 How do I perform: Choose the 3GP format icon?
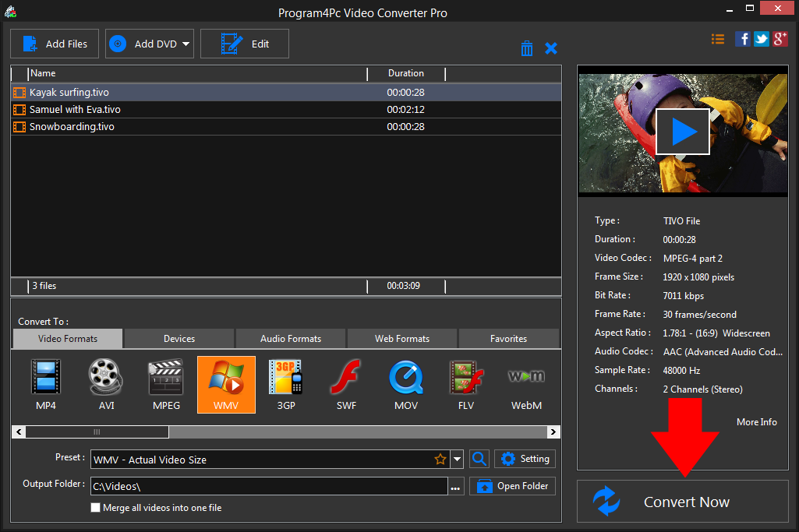[286, 384]
